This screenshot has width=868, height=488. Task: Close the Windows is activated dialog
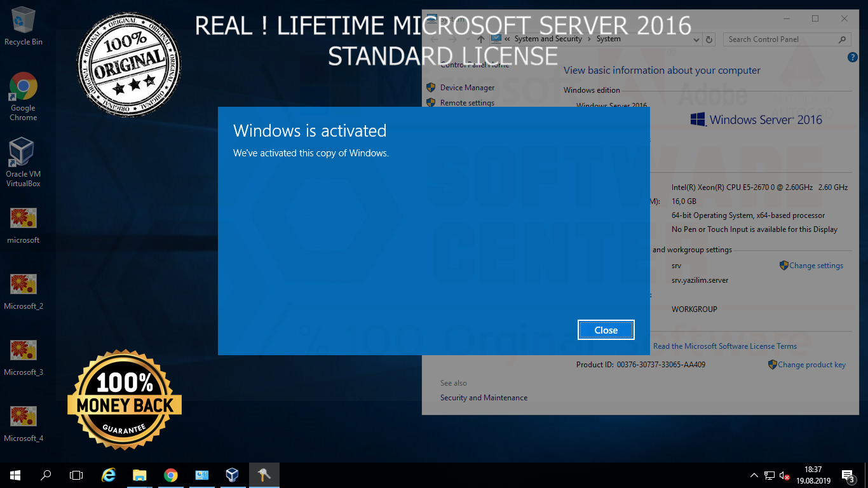tap(606, 330)
